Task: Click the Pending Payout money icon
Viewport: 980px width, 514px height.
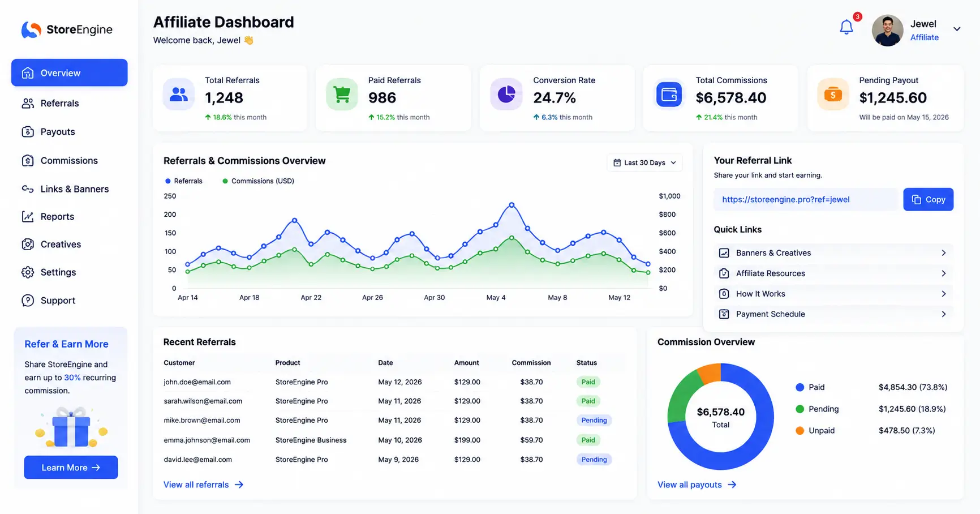Action: click(833, 94)
